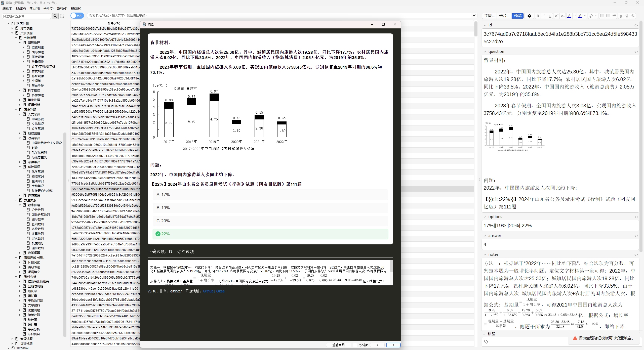
Task: Go to previous card with left arrow
Action: click(377, 345)
